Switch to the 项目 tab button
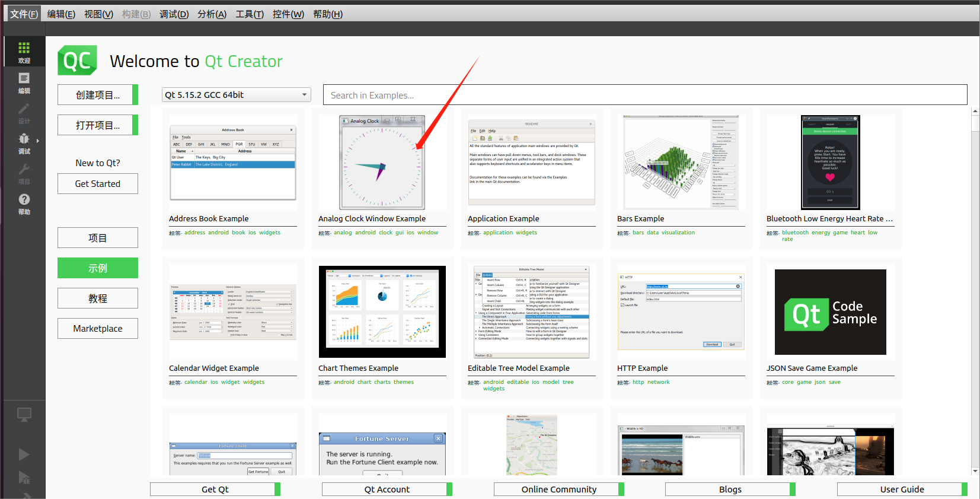Image resolution: width=980 pixels, height=499 pixels. (98, 238)
